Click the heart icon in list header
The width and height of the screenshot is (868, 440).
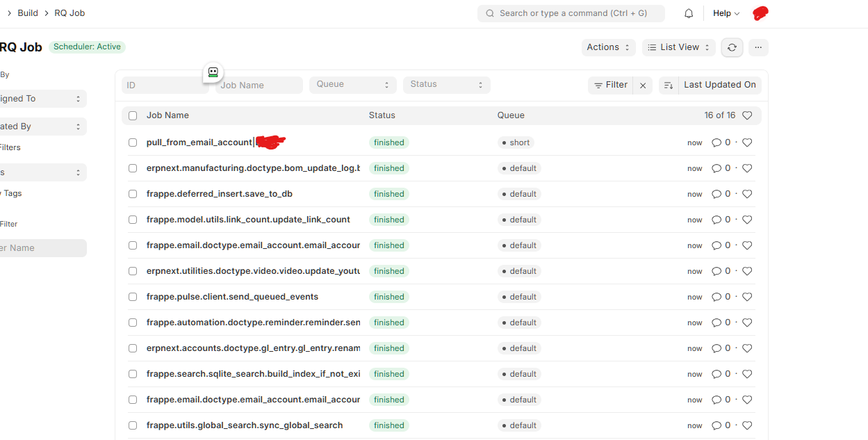pos(747,115)
